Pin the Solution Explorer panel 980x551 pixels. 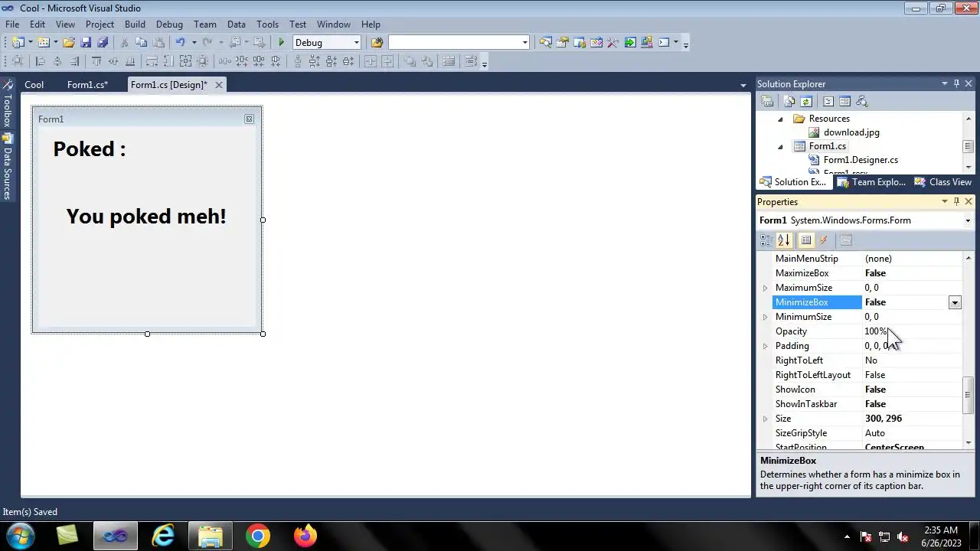point(956,83)
